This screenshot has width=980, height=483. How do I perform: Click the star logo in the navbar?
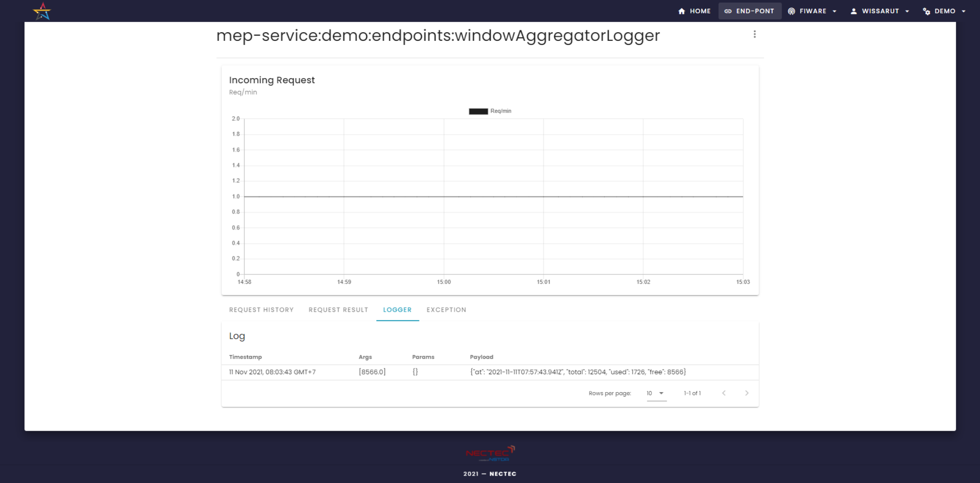pos(42,11)
